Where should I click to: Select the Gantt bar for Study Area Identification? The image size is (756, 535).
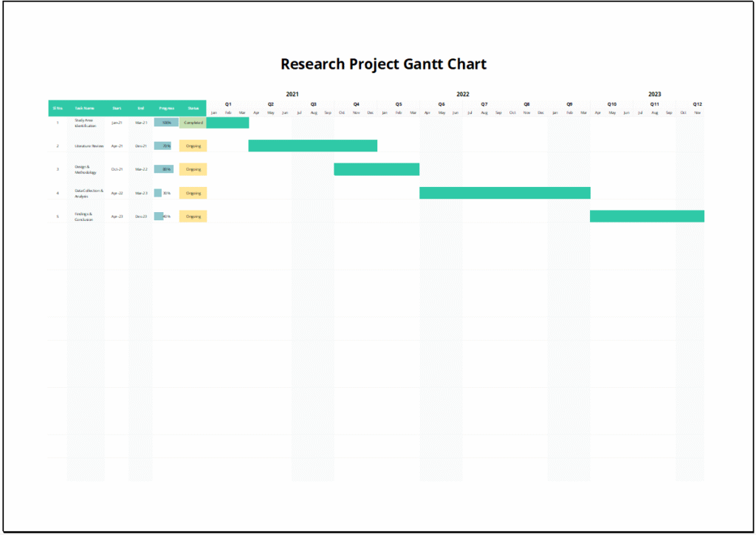(x=227, y=123)
